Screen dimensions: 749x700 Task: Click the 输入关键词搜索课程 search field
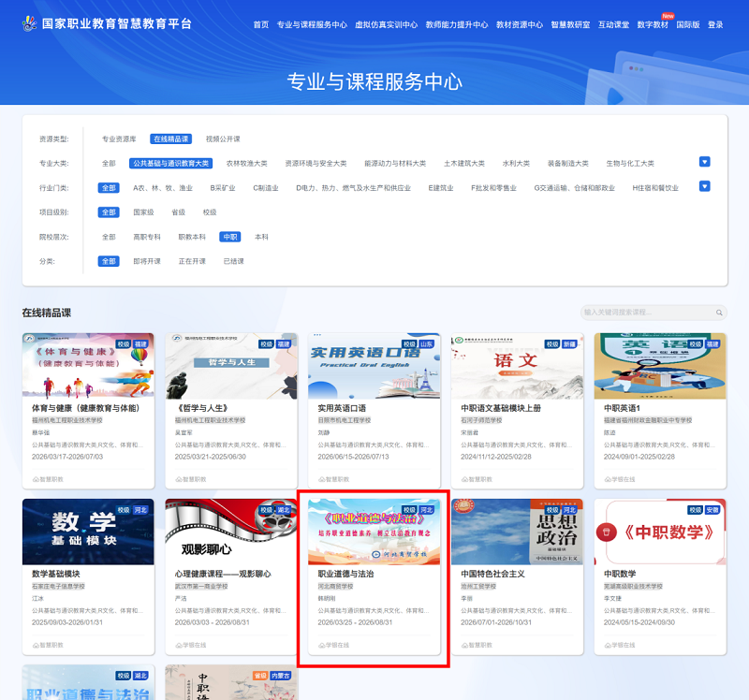pos(654,313)
